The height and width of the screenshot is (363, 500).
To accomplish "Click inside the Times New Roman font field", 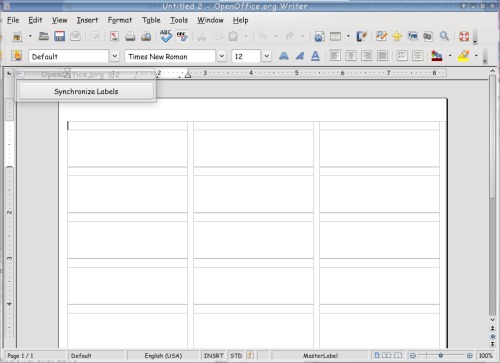I will [170, 56].
